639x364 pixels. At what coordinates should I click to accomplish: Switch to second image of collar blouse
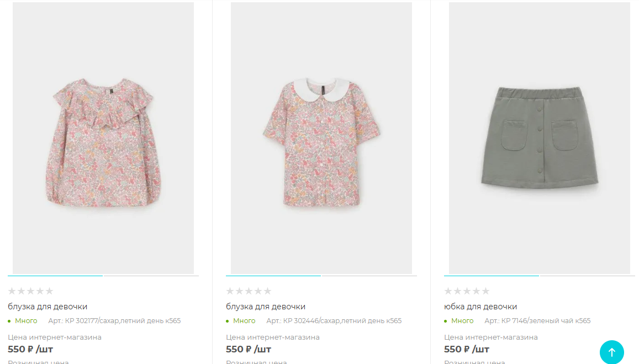pyautogui.click(x=369, y=276)
